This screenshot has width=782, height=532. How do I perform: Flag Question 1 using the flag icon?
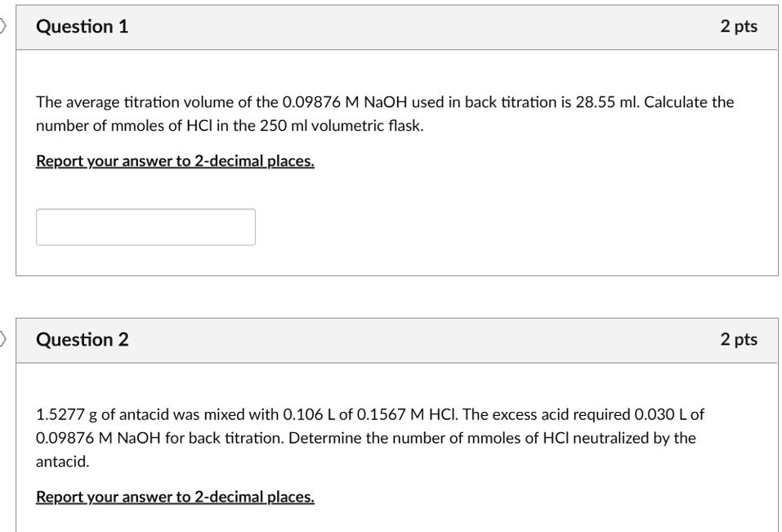(2, 26)
